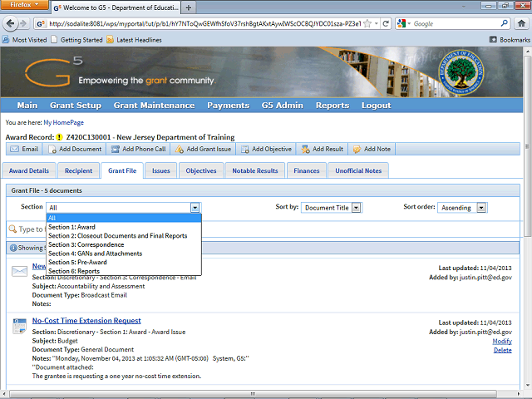Click the Add Result ribbon icon
The height and width of the screenshot is (399, 532).
coord(305,149)
